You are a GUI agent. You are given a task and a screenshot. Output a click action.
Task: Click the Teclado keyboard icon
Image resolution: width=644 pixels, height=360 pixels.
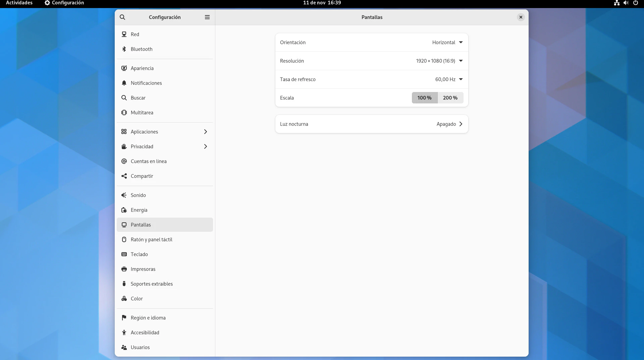point(124,254)
